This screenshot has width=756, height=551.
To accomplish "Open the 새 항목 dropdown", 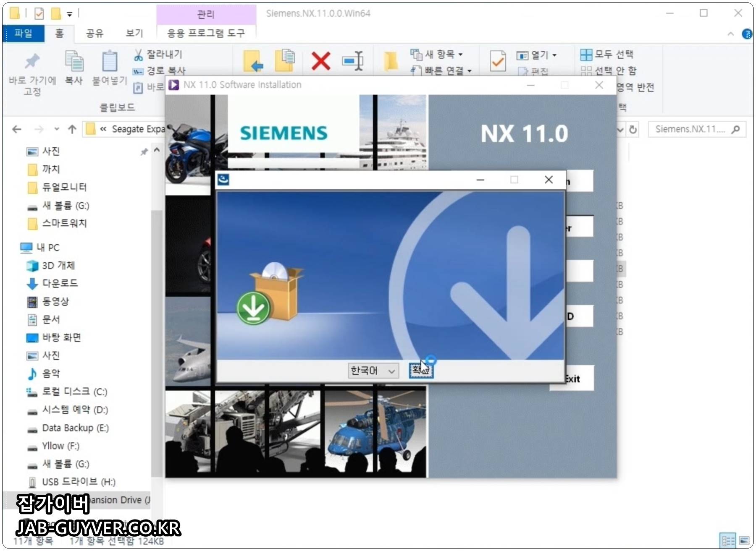I will tap(437, 54).
